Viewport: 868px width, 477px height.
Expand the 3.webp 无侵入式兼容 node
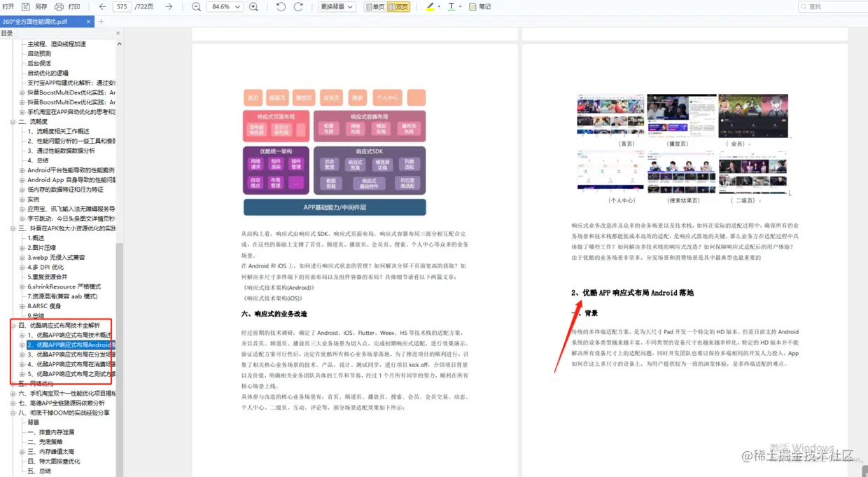coord(22,258)
